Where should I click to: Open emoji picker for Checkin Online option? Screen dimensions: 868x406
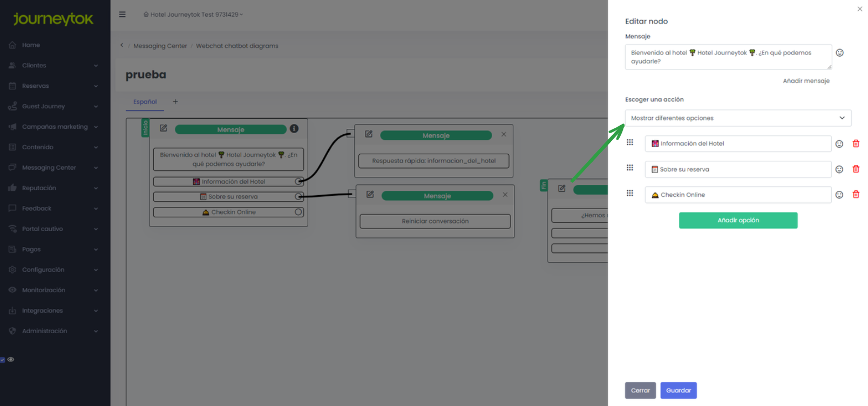click(839, 195)
